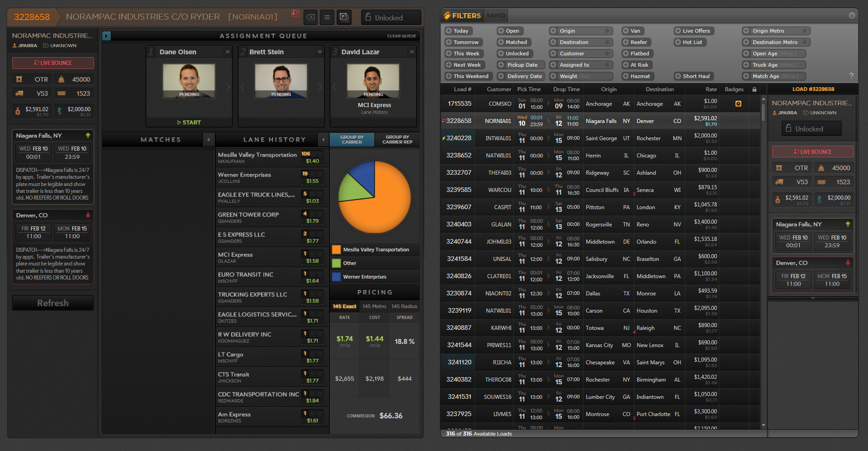This screenshot has height=451, width=868.
Task: Click the green up arrow on Niagara Falls card
Action: coord(88,135)
